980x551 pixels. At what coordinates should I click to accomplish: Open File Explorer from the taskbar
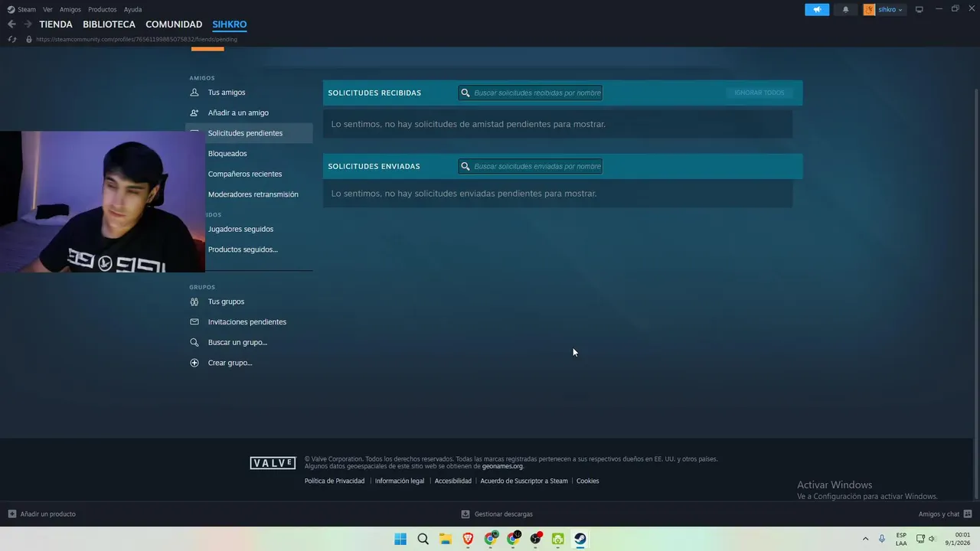click(446, 539)
